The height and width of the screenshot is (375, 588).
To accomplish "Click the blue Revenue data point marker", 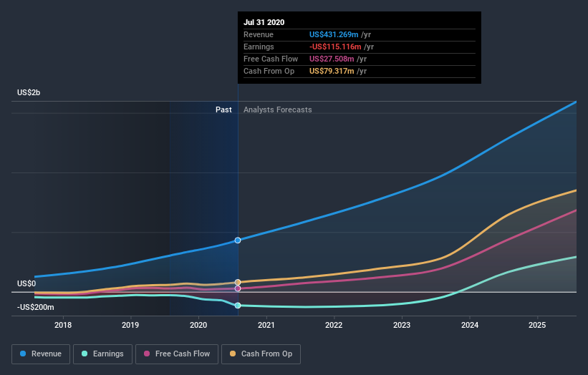I will coord(238,240).
